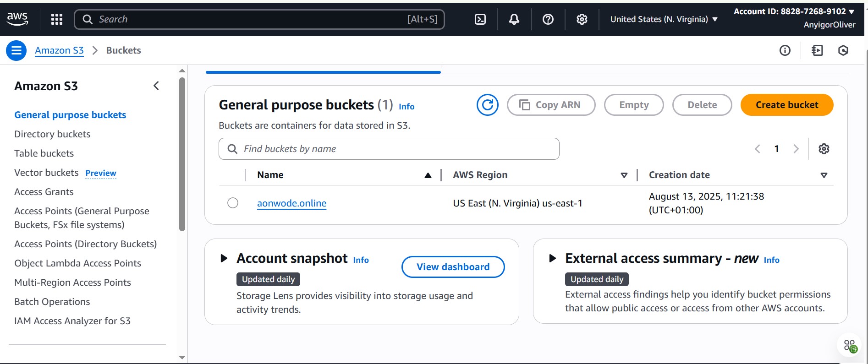Click the Delete button

coord(702,105)
